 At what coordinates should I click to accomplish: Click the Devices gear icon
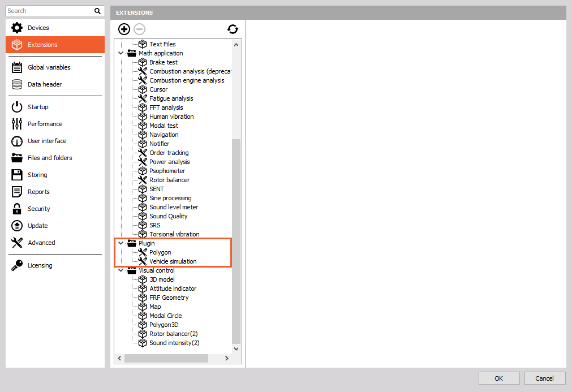pyautogui.click(x=17, y=28)
